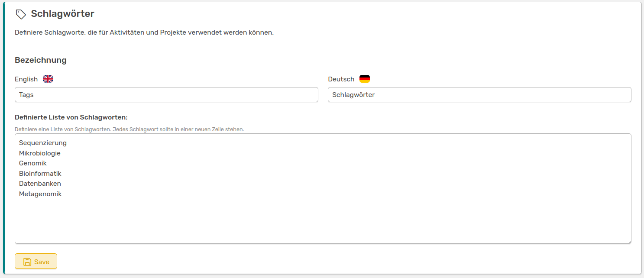Click the UK flag icon

(48, 79)
